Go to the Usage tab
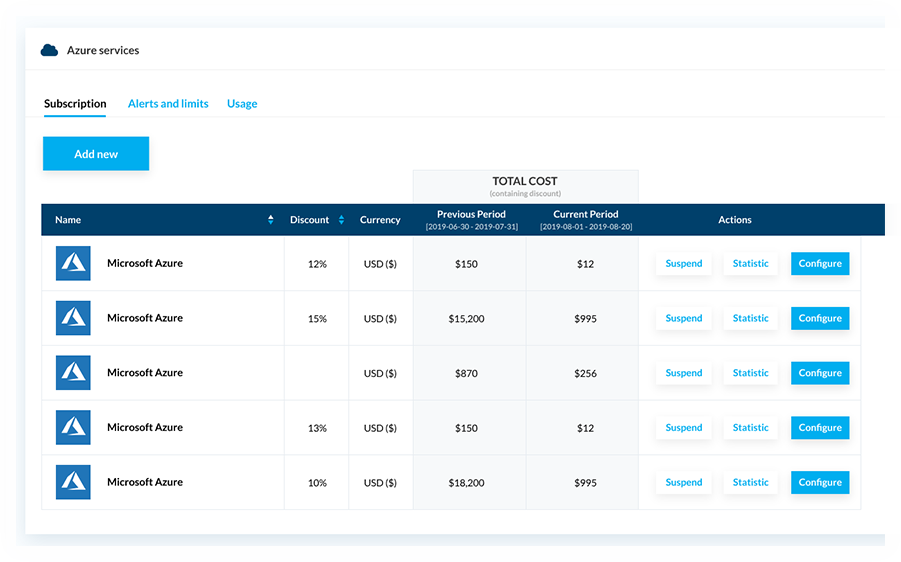 coord(242,104)
